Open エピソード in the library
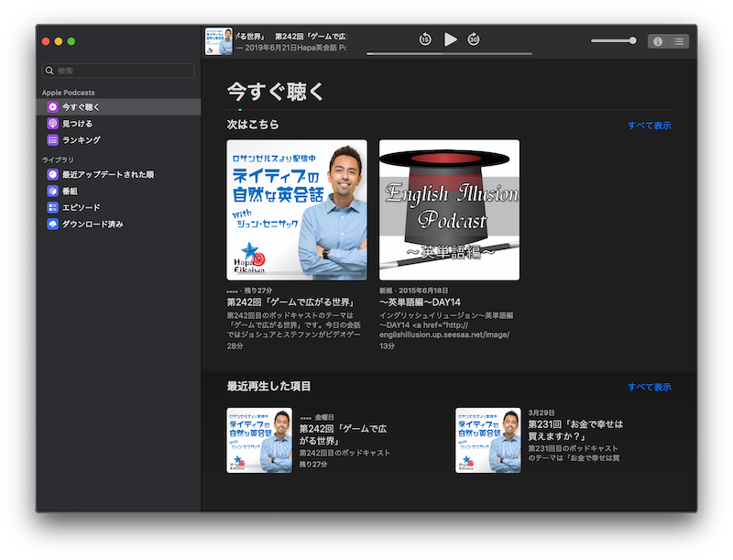 coord(119,207)
